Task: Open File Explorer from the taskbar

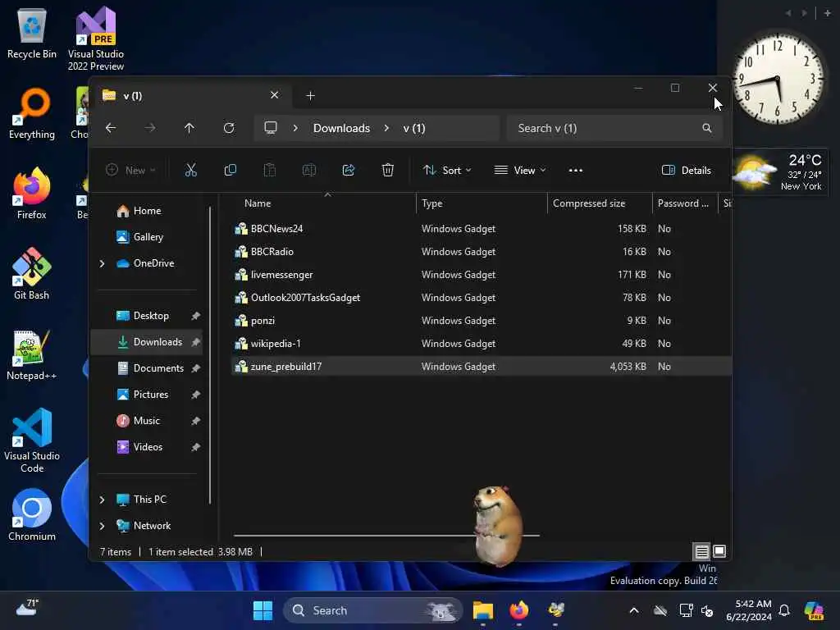Action: (x=482, y=610)
